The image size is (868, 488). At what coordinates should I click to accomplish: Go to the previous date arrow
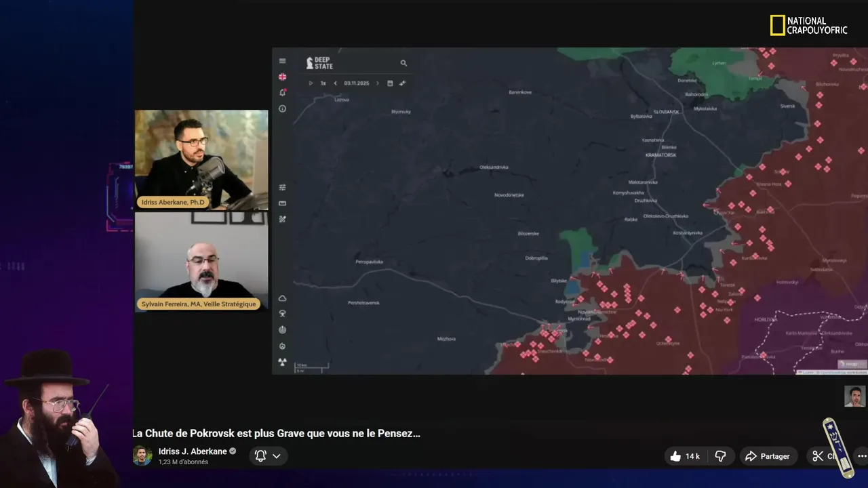click(x=335, y=83)
